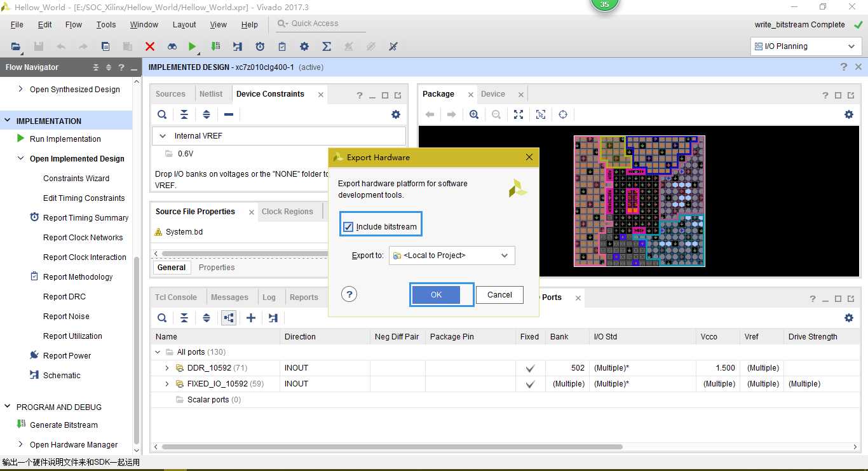Collapse All ports row
Viewport: 868px width, 471px height.
point(158,352)
